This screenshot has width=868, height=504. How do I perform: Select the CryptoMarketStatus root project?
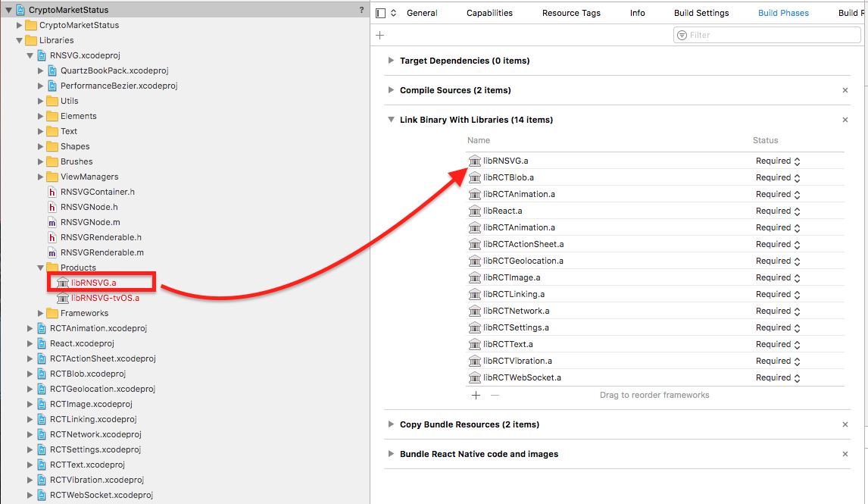click(68, 10)
